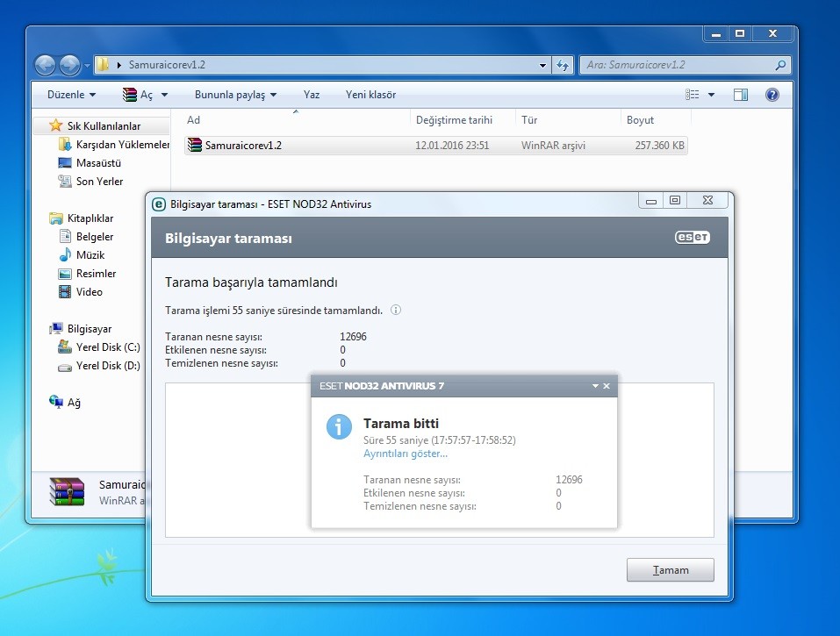
Task: Open Karşıdan Yüklemeler folder
Action: click(122, 145)
